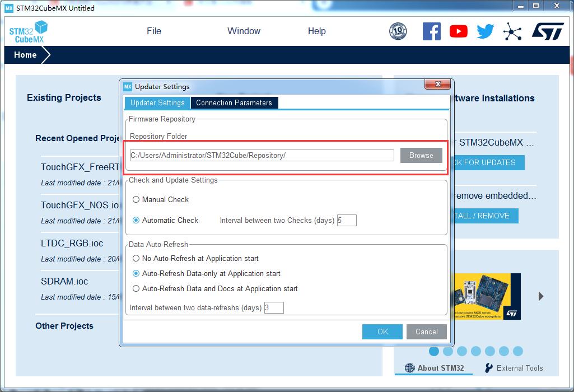Advance banner with right arrow
The image size is (574, 392).
(x=541, y=296)
